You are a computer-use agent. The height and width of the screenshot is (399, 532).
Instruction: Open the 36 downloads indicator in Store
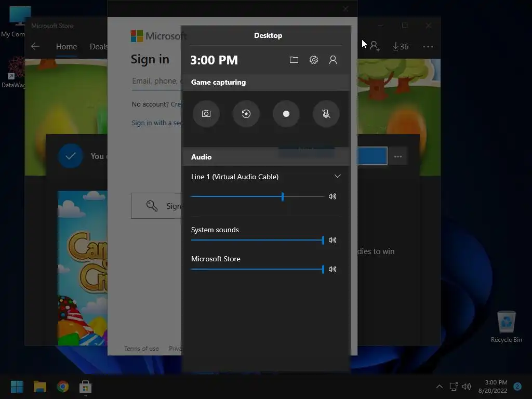(x=401, y=46)
